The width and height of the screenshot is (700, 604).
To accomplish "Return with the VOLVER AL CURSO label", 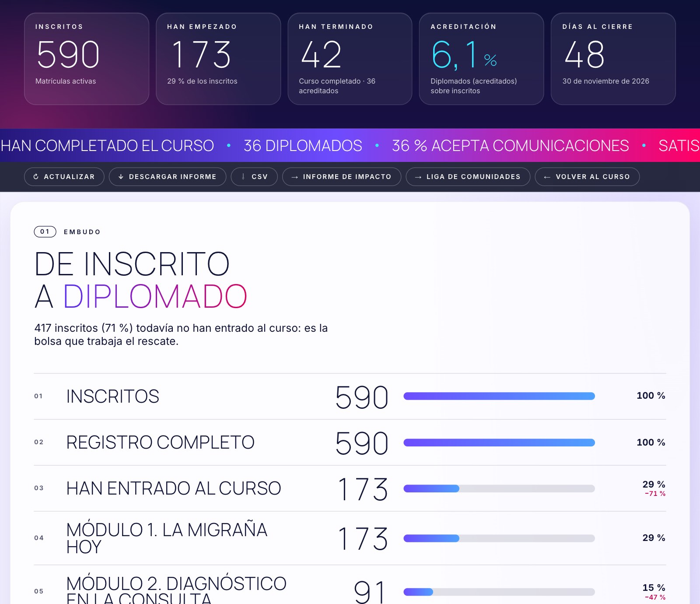I will [x=593, y=177].
